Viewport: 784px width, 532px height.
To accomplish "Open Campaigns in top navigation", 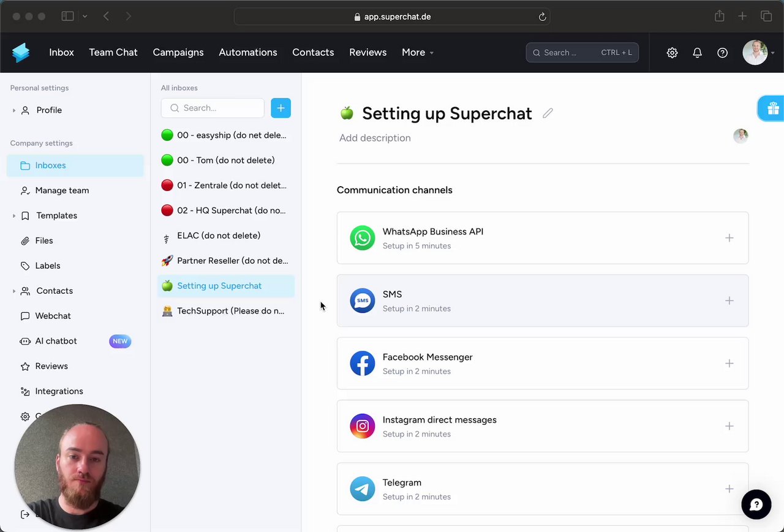I will 178,53.
